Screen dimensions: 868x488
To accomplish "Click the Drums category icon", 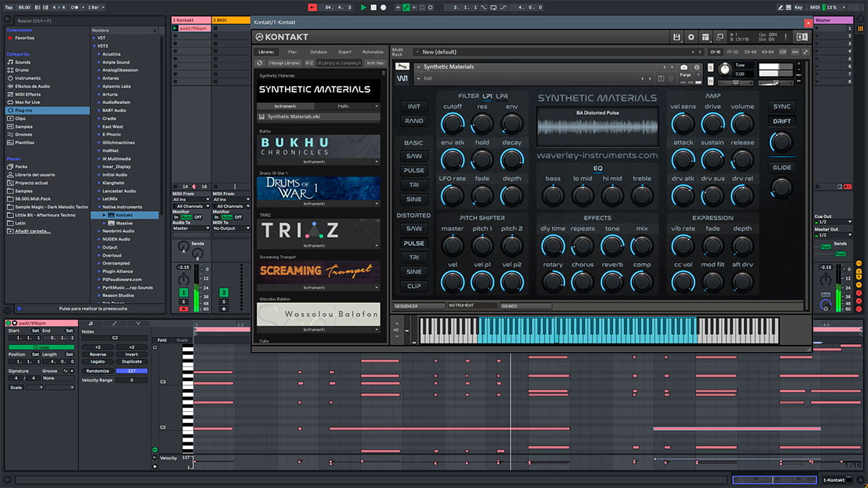I will pyautogui.click(x=10, y=70).
